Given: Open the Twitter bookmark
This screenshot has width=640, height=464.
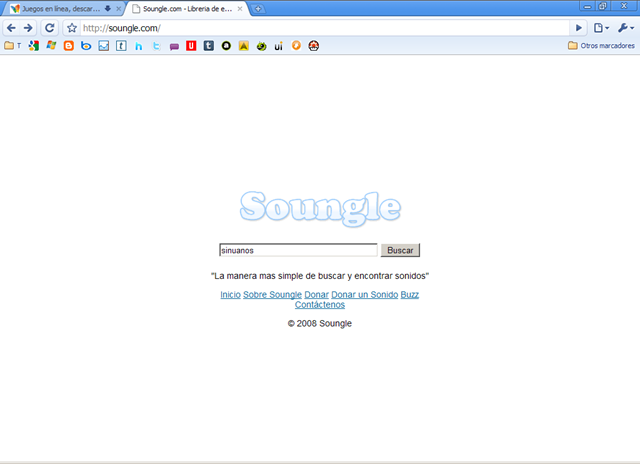Looking at the screenshot, I should pos(156,46).
